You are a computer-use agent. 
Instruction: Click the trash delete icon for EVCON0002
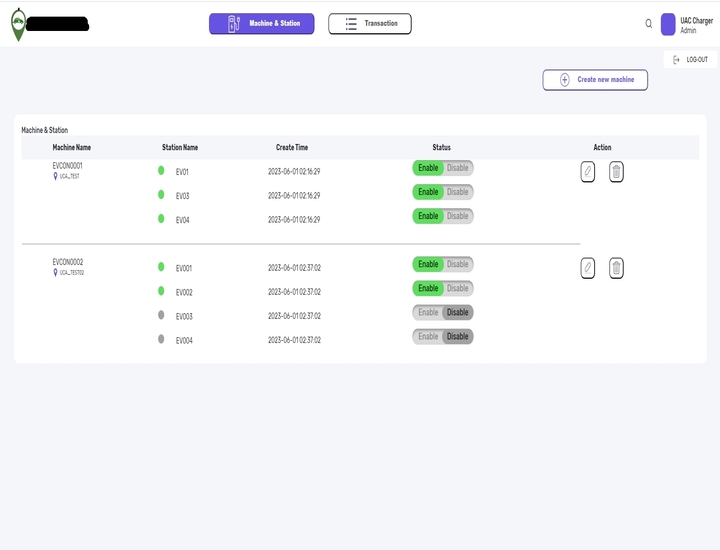click(616, 268)
